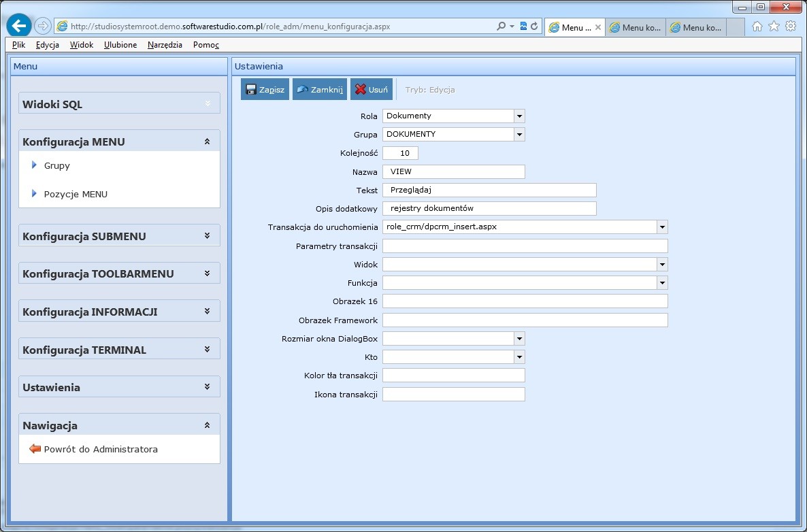Open the Plik menu

(18, 45)
